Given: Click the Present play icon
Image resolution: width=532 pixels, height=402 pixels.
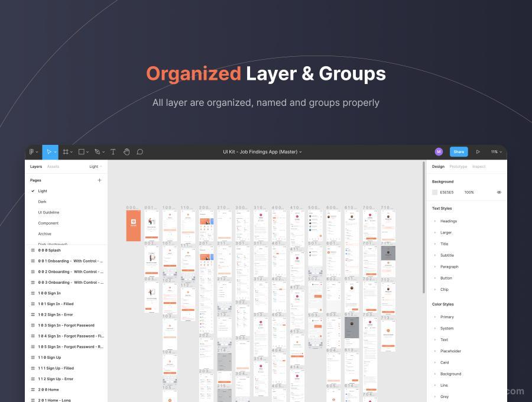Looking at the screenshot, I should click(478, 152).
